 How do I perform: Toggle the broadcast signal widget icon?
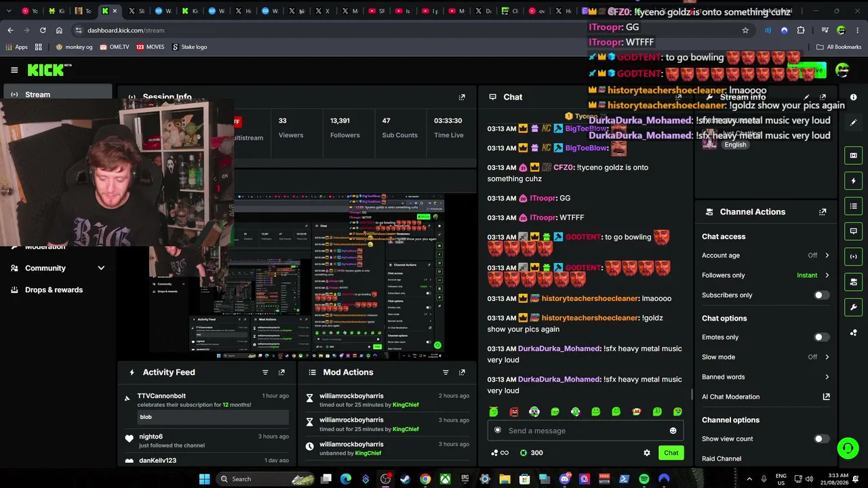[x=853, y=256]
